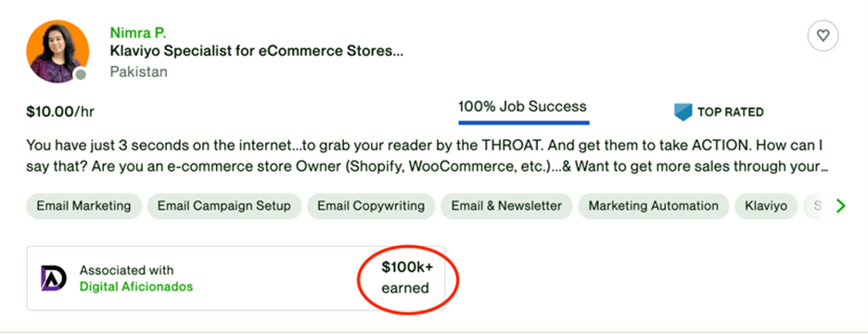Click the $10.00/hr hourly rate
The height and width of the screenshot is (334, 868).
pyautogui.click(x=59, y=112)
